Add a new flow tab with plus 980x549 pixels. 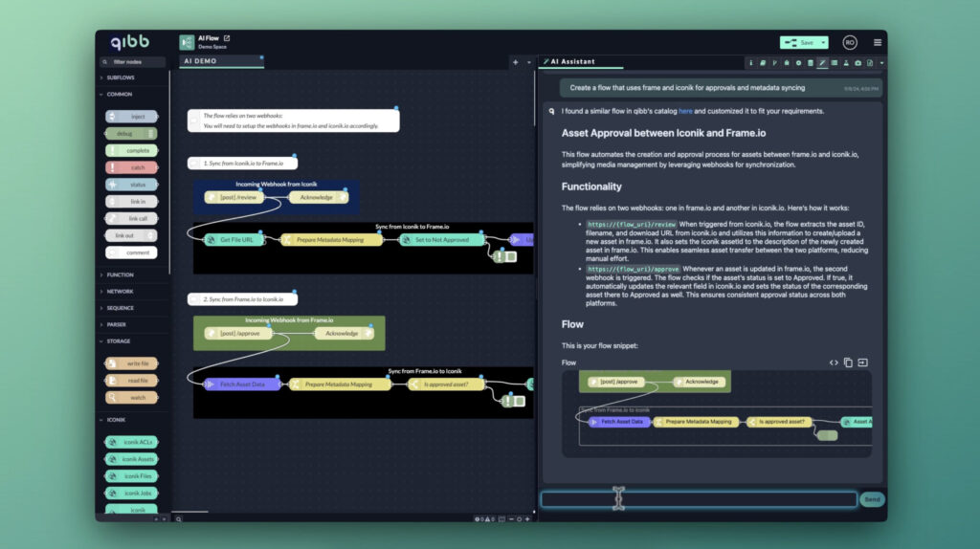(x=515, y=62)
